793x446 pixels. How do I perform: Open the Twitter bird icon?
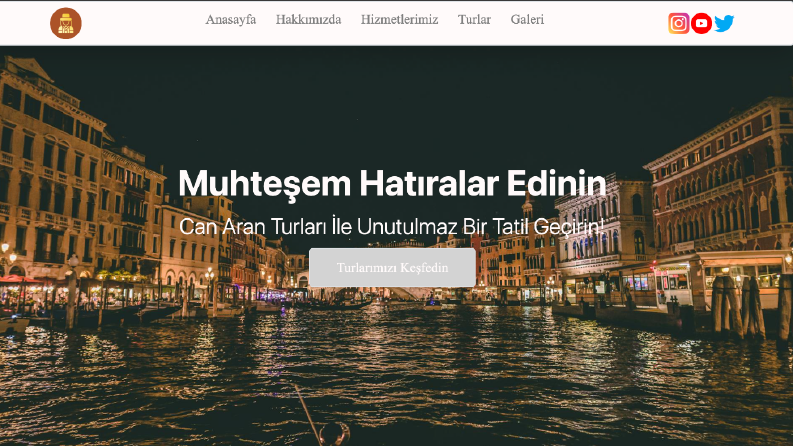(724, 23)
